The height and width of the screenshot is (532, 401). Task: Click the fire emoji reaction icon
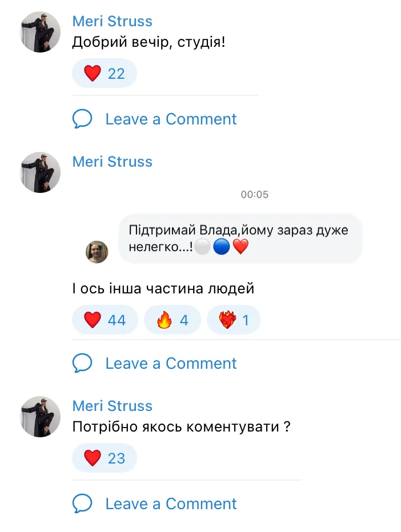pyautogui.click(x=164, y=320)
